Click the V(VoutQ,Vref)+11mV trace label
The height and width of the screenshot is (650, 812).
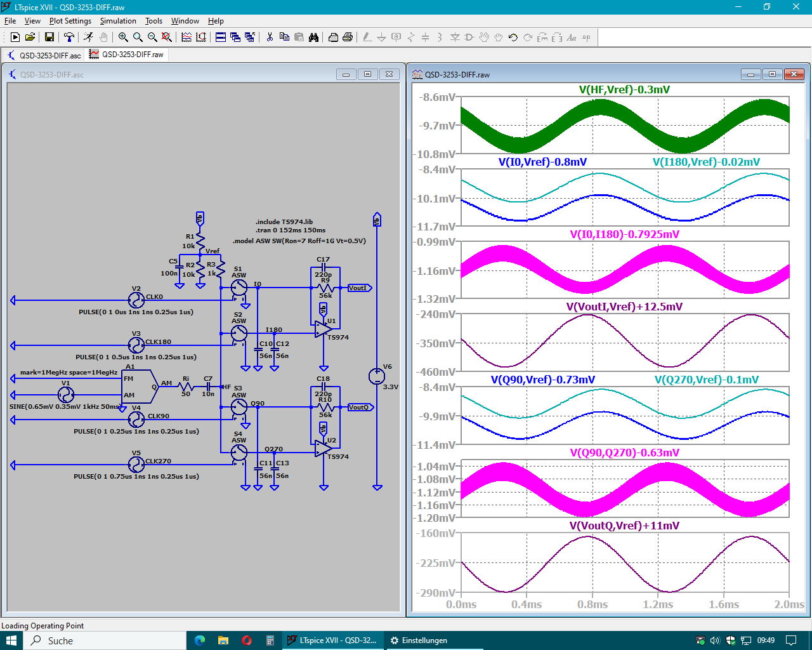coord(624,526)
